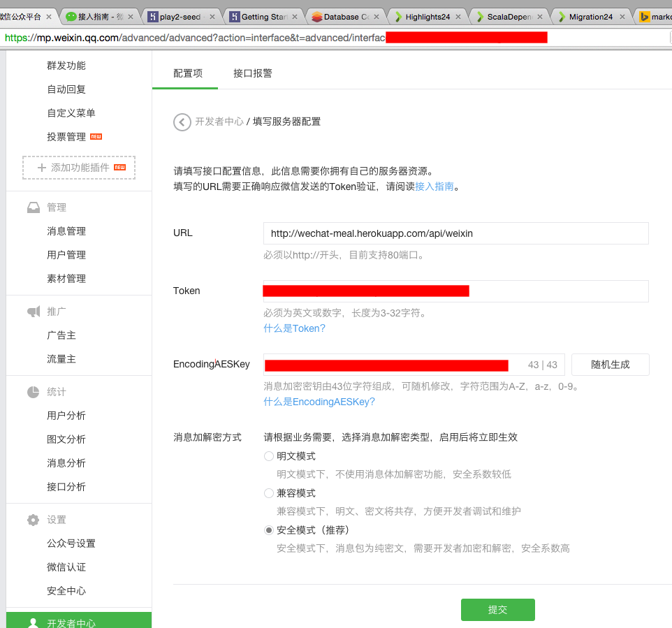Click the 推广 megaphone icon
Viewport: 672px width, 628px height.
(x=34, y=312)
